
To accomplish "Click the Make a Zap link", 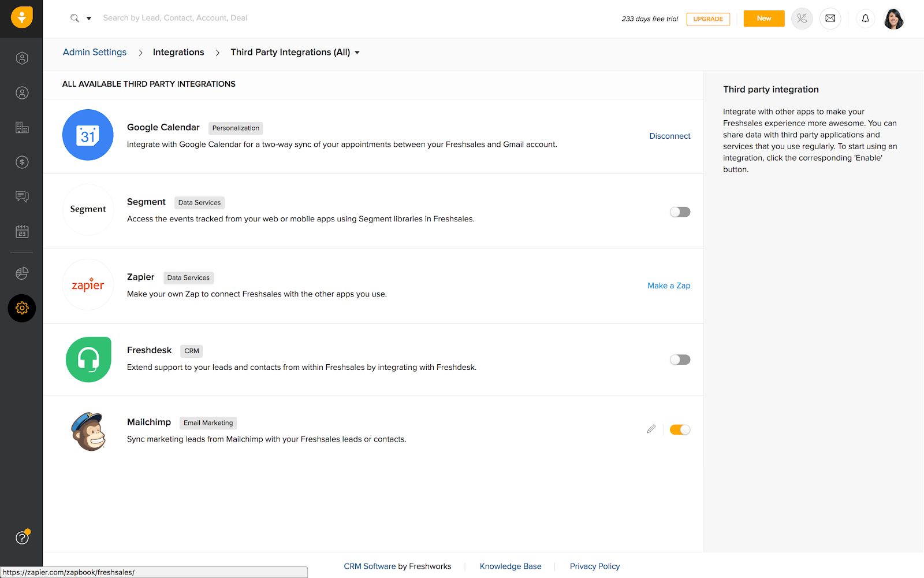I will pyautogui.click(x=669, y=286).
